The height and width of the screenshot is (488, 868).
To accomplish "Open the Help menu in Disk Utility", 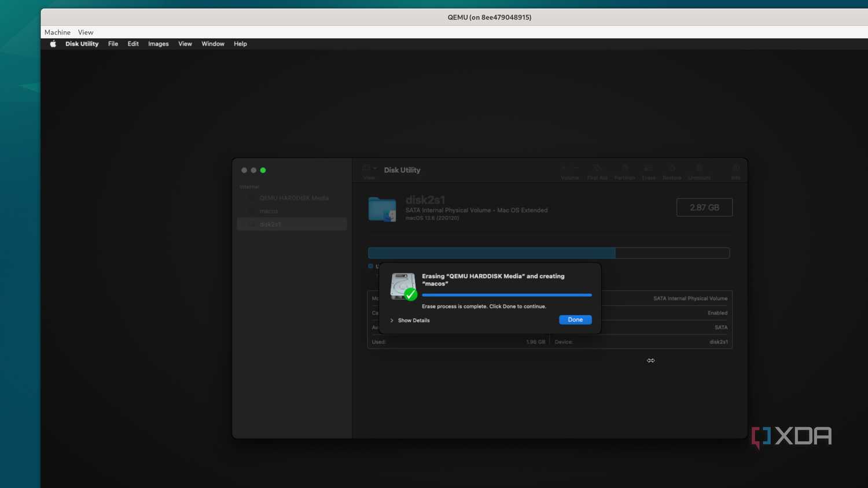I will click(240, 44).
